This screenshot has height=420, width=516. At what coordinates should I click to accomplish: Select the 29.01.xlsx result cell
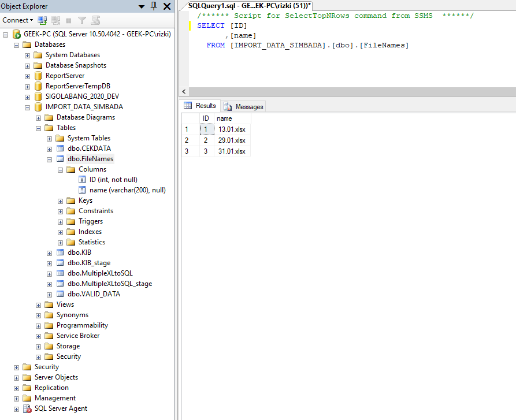point(232,140)
